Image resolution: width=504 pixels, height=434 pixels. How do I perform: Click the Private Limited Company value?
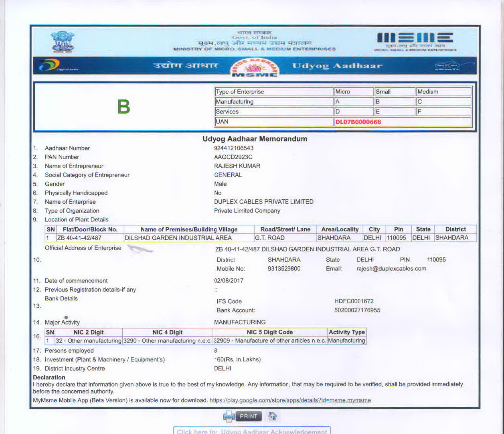[x=247, y=211]
